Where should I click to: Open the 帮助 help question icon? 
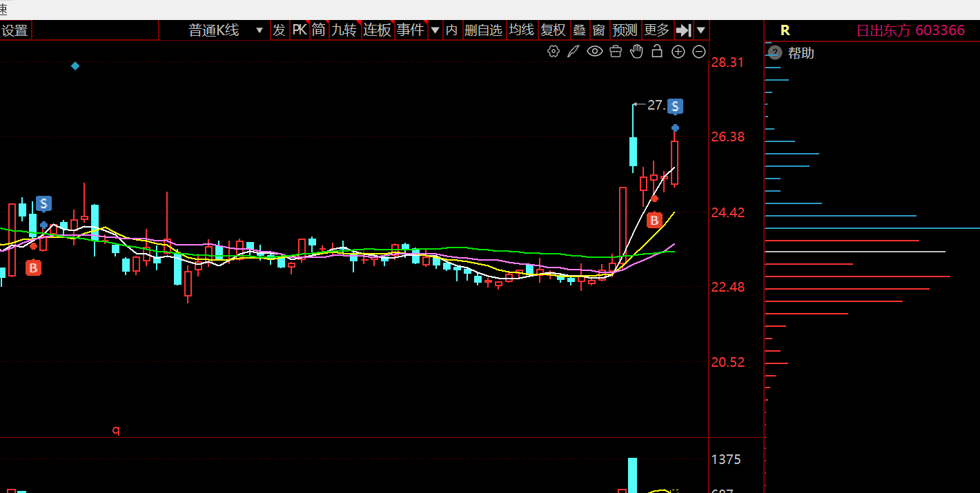click(x=775, y=53)
